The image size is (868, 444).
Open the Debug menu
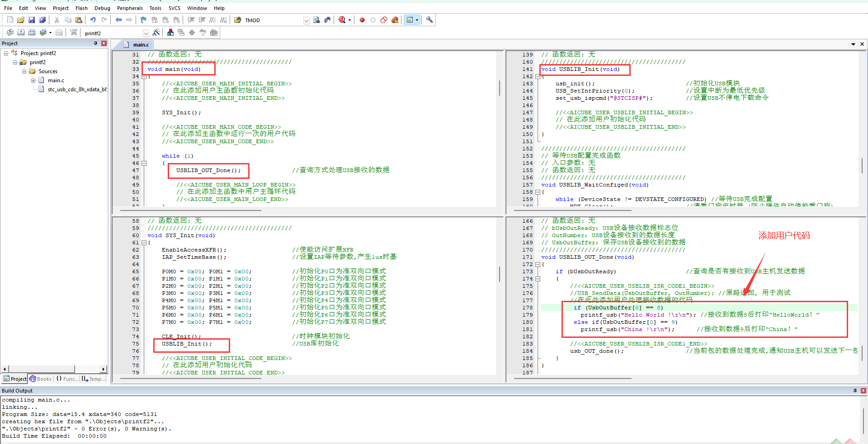[x=102, y=8]
